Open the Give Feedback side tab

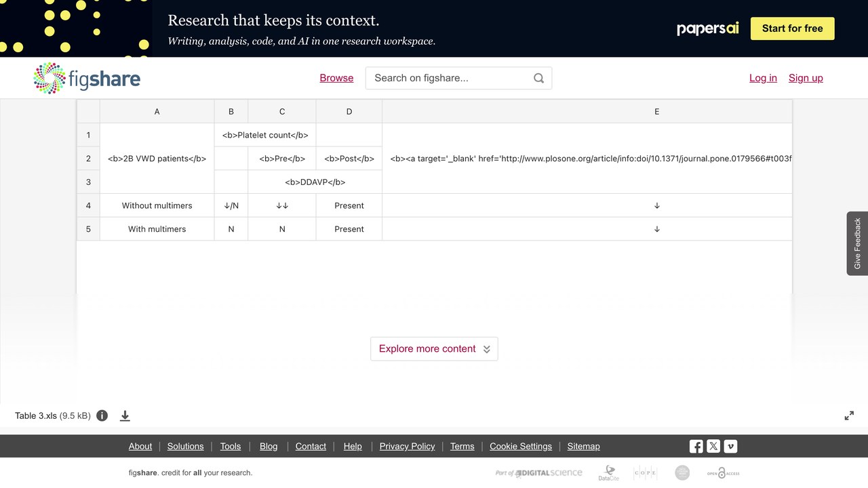[857, 243]
